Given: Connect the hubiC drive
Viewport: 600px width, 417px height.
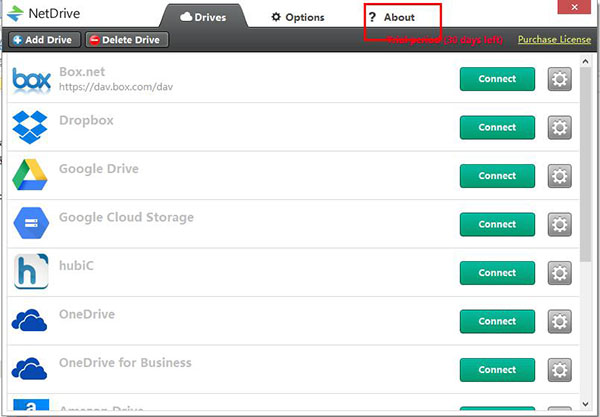Looking at the screenshot, I should [497, 273].
